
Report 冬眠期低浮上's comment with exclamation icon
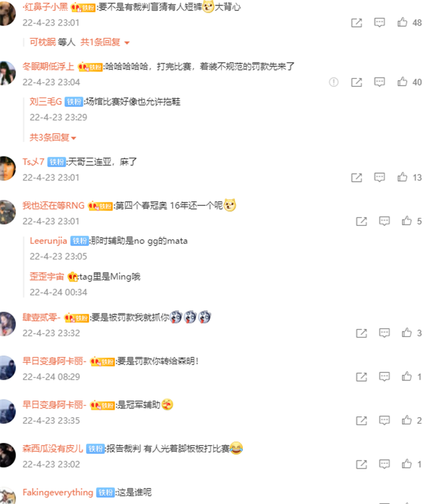[x=334, y=82]
